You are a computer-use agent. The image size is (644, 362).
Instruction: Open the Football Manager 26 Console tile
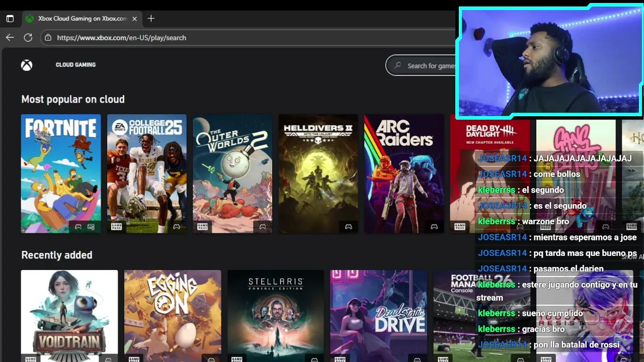(481, 316)
